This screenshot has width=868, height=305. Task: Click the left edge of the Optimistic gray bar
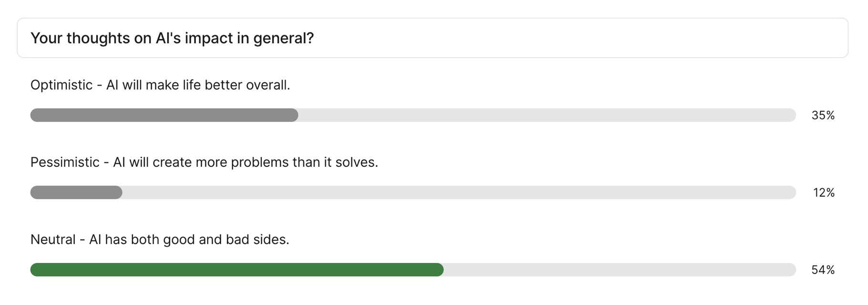tap(34, 115)
